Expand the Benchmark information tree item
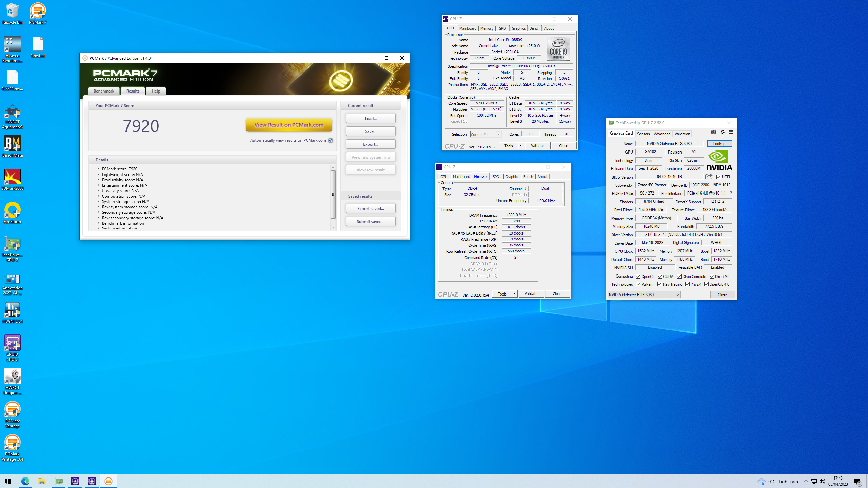868x488 pixels. (98, 223)
